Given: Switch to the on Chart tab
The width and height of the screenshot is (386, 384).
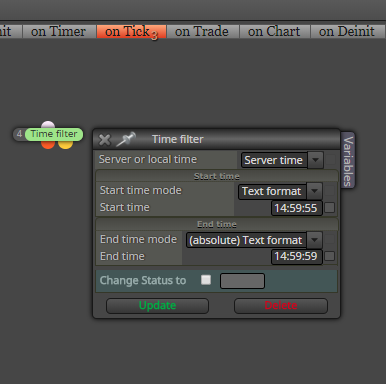Looking at the screenshot, I should coord(274,32).
